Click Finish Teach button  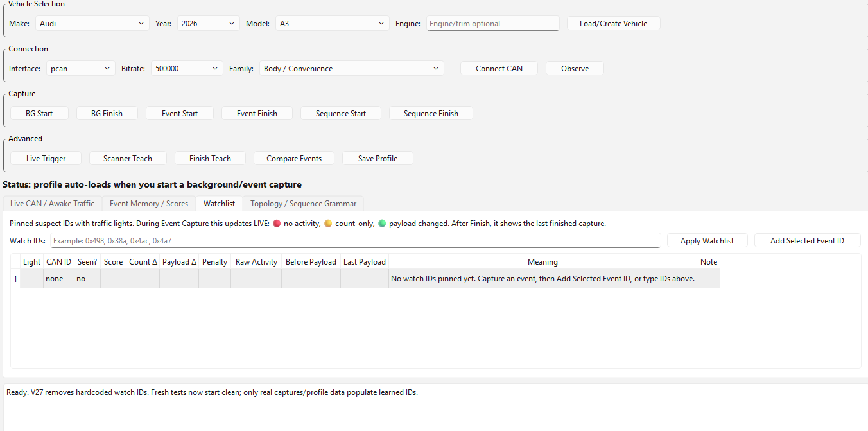click(x=210, y=159)
